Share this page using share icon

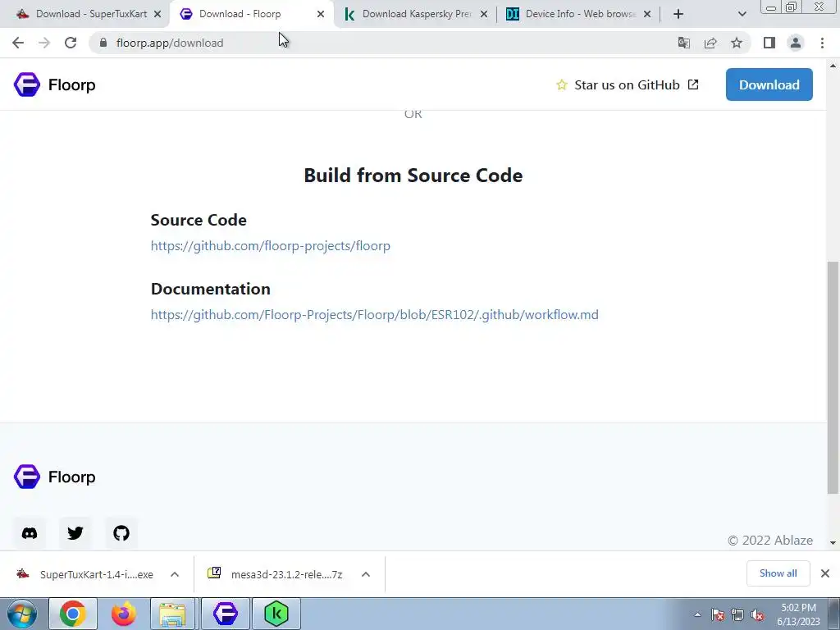710,43
